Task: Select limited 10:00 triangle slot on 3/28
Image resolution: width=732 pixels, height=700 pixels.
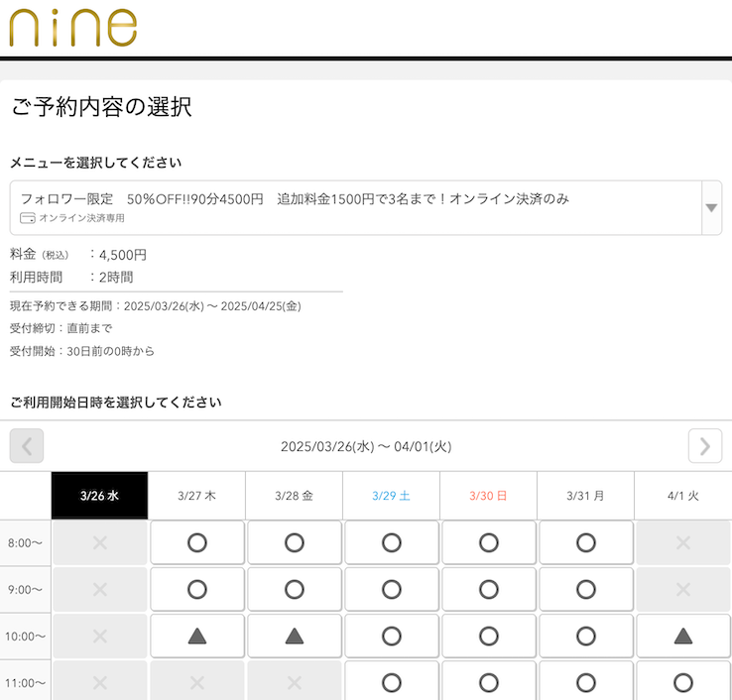Action: click(x=294, y=636)
